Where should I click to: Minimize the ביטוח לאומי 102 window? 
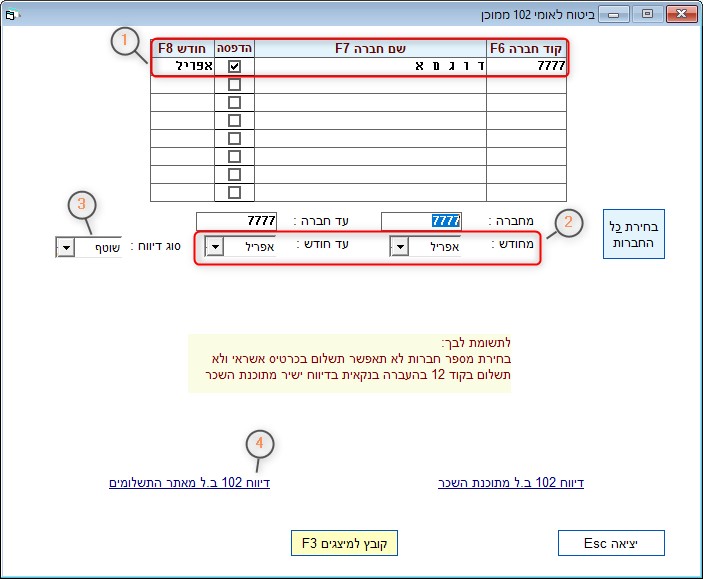[613, 14]
